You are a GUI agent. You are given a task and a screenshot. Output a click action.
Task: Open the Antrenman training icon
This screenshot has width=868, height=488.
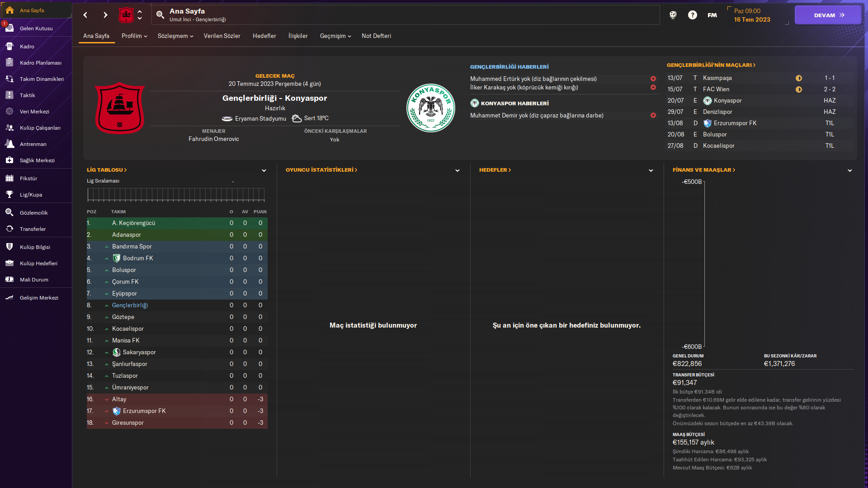point(9,144)
